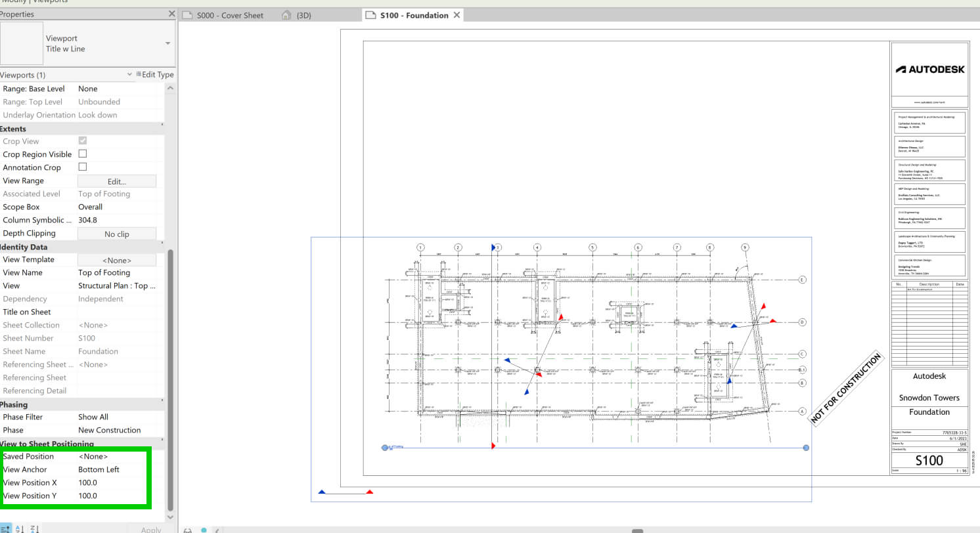
Task: Enable Annotation Crop
Action: [83, 167]
